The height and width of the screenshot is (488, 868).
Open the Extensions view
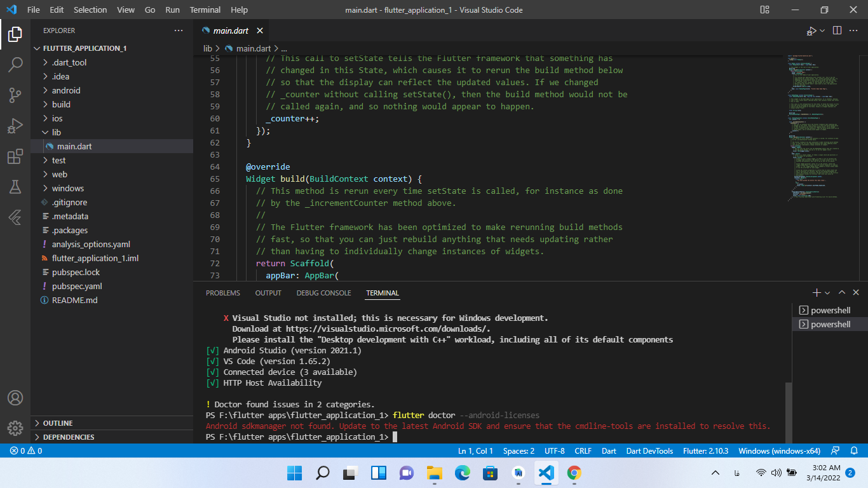(15, 156)
